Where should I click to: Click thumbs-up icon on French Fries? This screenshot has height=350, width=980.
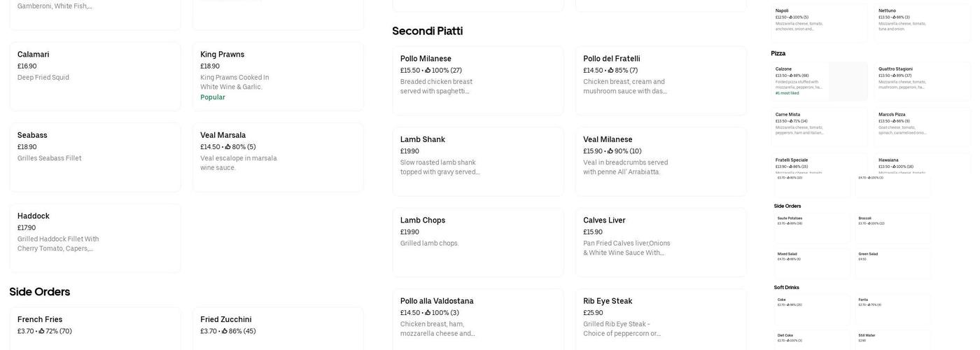42,332
